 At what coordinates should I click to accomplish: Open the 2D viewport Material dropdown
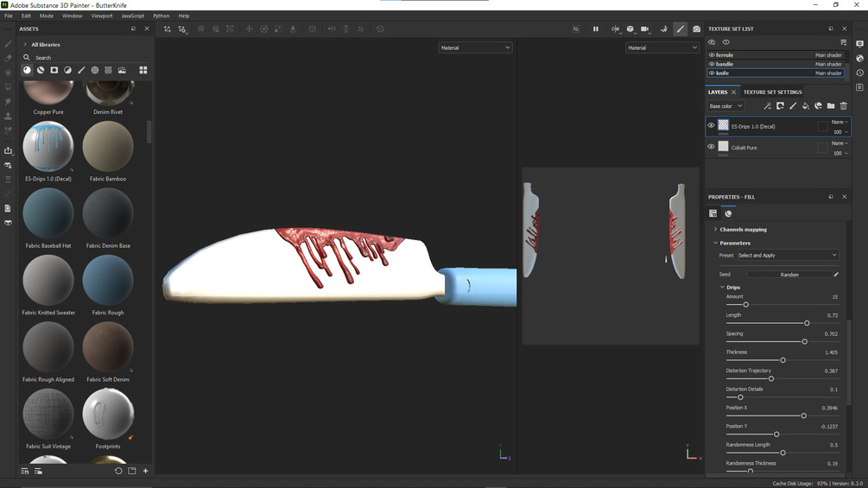[662, 48]
